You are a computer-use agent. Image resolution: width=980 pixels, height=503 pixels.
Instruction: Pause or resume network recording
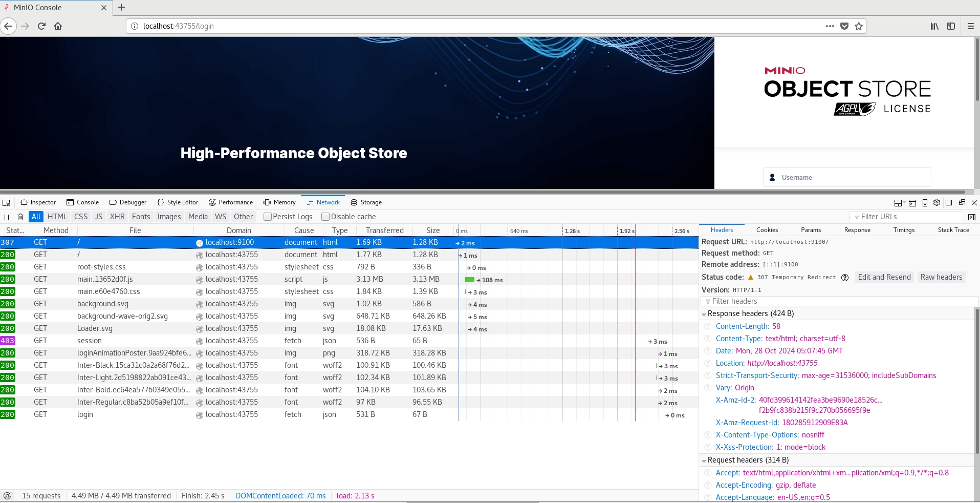click(x=7, y=217)
